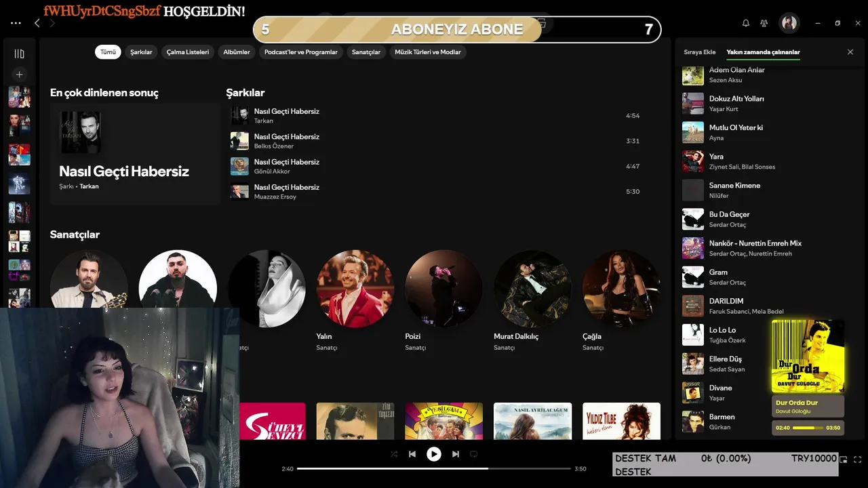This screenshot has height=488, width=868.
Task: Open the user profile avatar
Action: (x=789, y=23)
